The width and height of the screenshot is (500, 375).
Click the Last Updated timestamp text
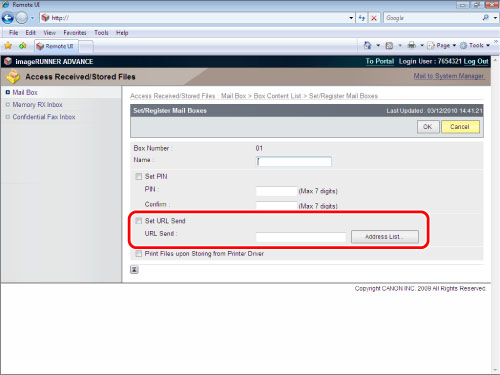[x=434, y=111]
